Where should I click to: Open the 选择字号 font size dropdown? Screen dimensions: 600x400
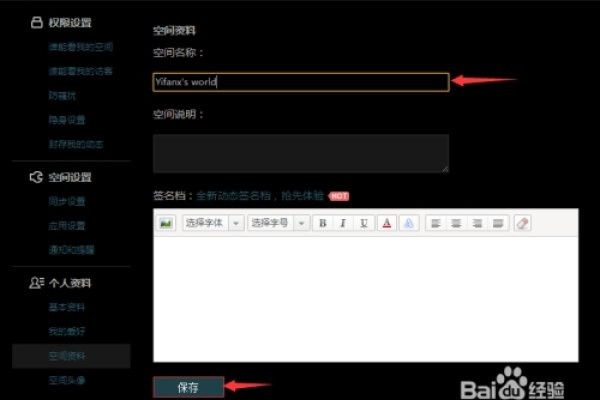278,223
